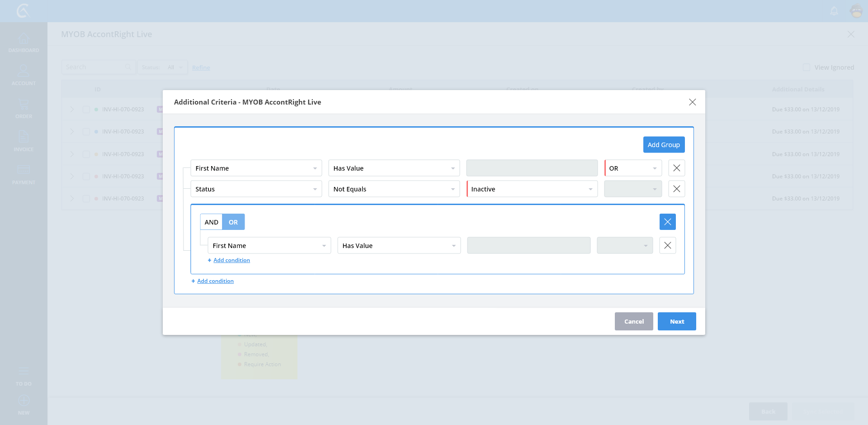Delete the nested group's First Name condition
The image size is (868, 425).
click(x=667, y=245)
